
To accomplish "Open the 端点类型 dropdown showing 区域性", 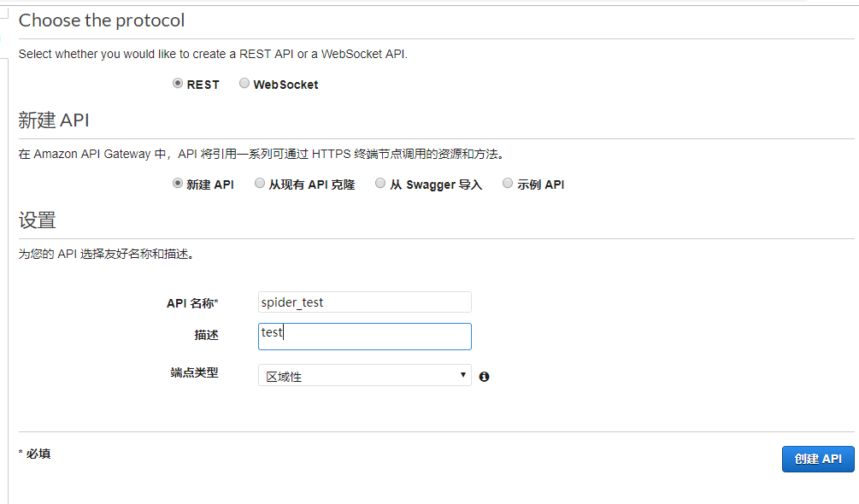I will (365, 375).
